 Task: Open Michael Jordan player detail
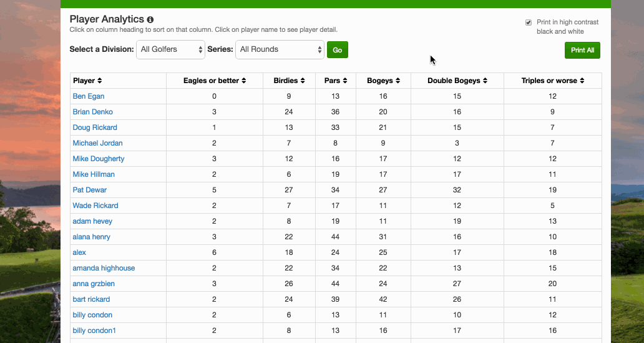97,143
